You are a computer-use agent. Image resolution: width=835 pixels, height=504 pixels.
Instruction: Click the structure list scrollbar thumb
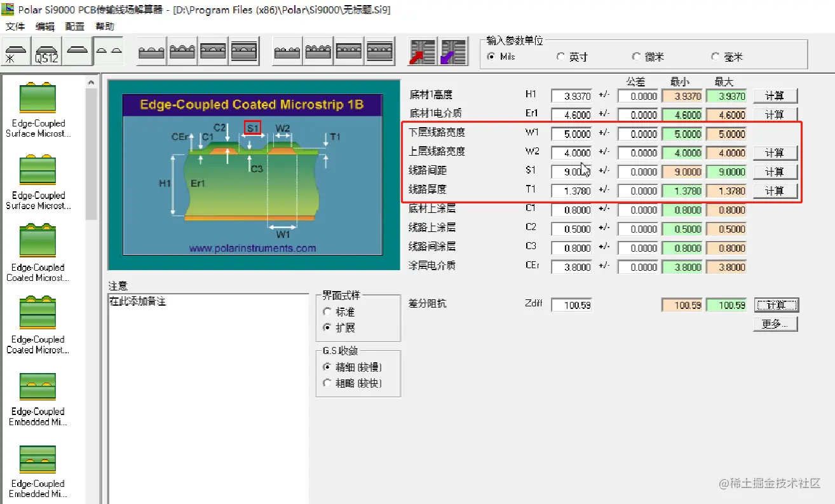[x=92, y=154]
